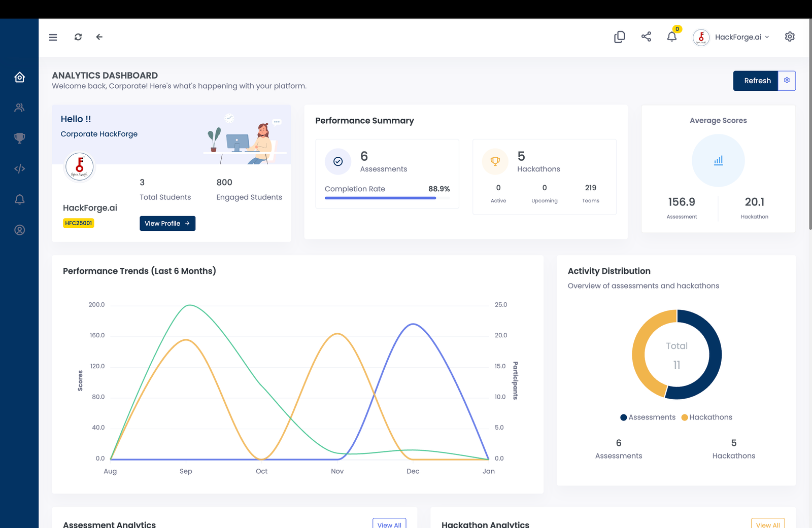Open settings using the gear icon
The height and width of the screenshot is (528, 812).
point(790,37)
